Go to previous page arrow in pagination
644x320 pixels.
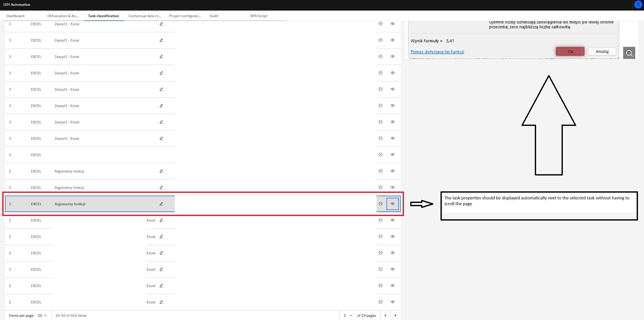point(385,315)
